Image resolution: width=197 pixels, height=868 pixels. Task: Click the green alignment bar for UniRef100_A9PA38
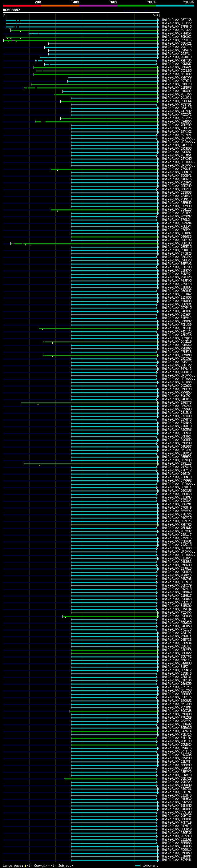(x=111, y=616)
